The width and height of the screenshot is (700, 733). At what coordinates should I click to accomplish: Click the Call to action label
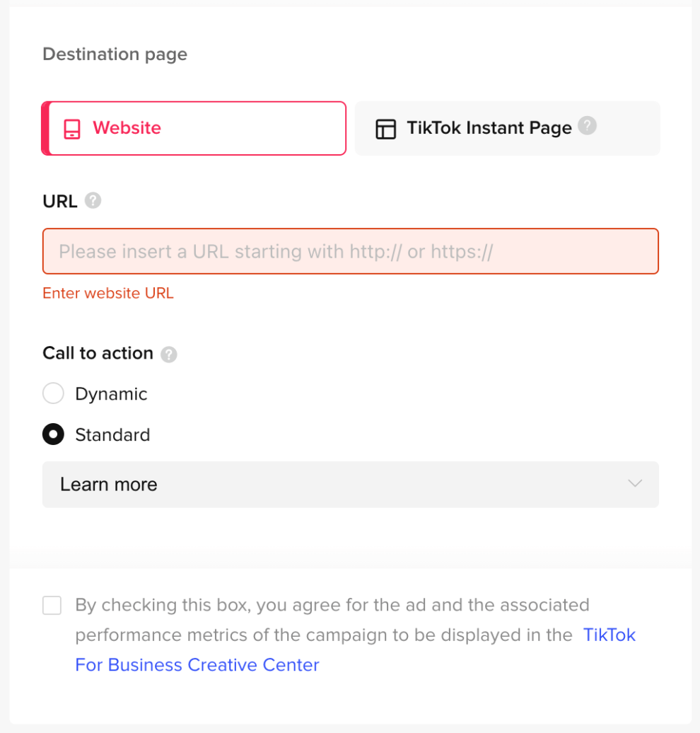[x=98, y=353]
